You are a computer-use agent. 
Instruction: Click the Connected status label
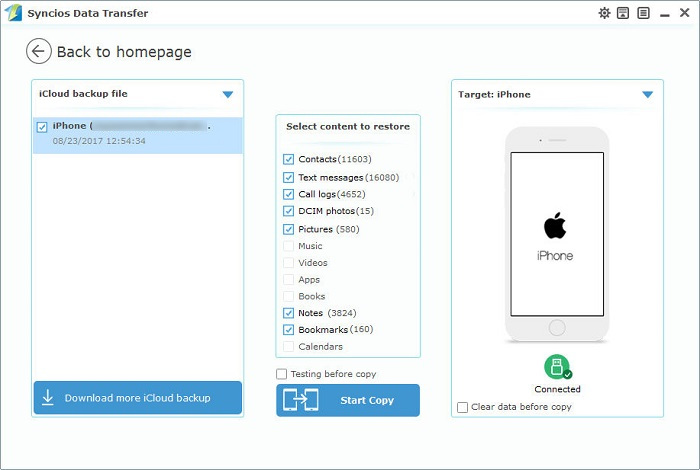tap(557, 389)
